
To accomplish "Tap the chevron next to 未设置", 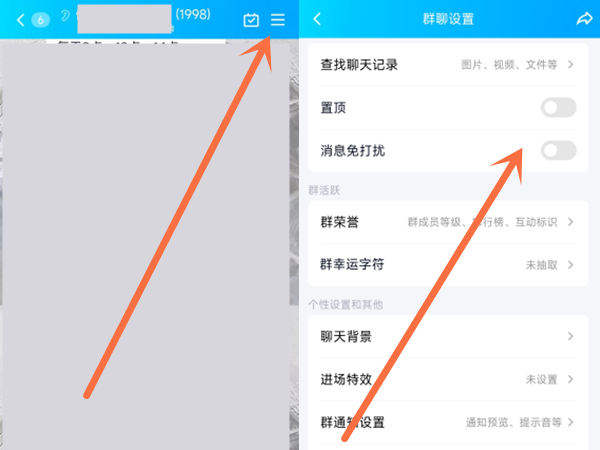I will pyautogui.click(x=571, y=380).
